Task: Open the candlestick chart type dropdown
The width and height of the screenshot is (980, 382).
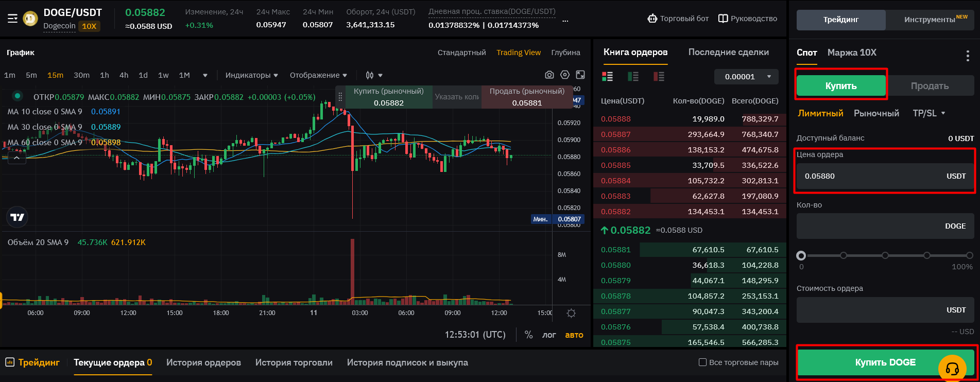Action: click(x=374, y=75)
